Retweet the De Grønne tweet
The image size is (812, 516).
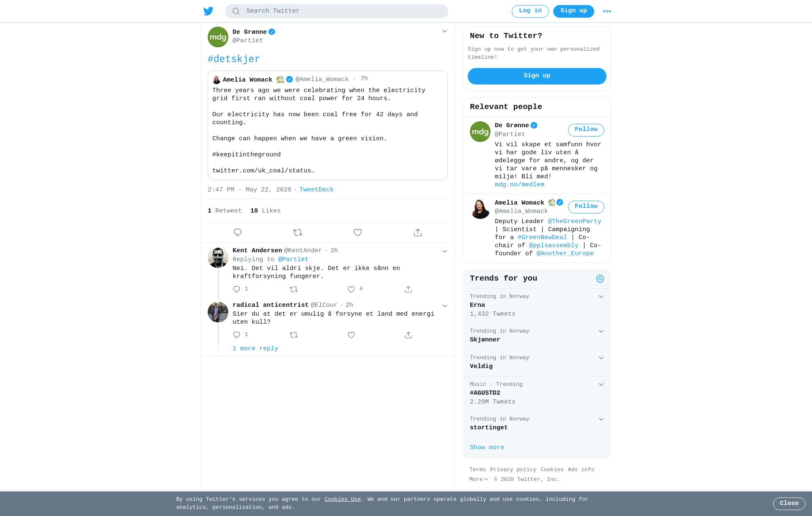pos(298,232)
